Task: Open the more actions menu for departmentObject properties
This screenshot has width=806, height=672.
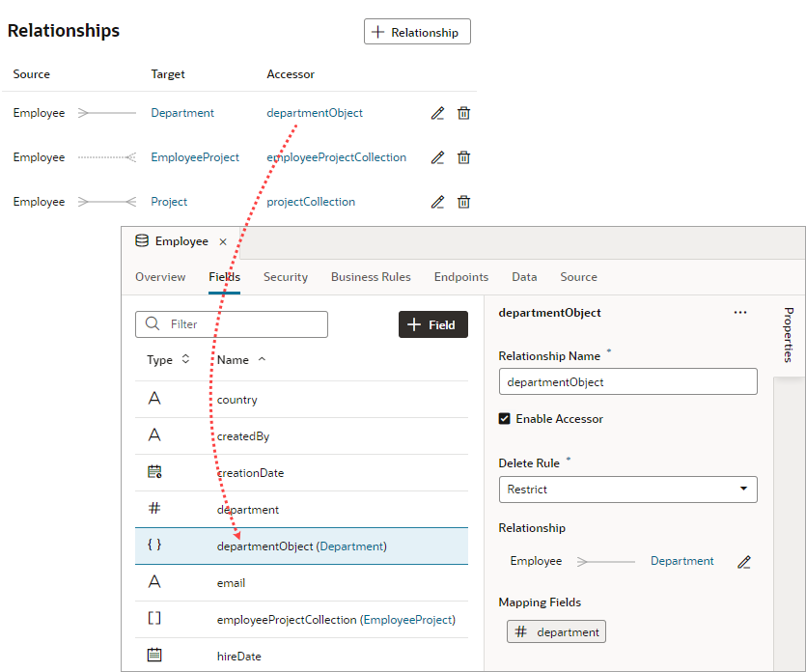Action: [x=740, y=312]
